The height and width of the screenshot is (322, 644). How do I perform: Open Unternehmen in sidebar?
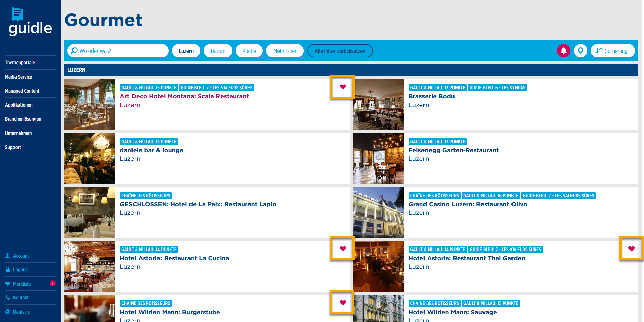point(19,133)
